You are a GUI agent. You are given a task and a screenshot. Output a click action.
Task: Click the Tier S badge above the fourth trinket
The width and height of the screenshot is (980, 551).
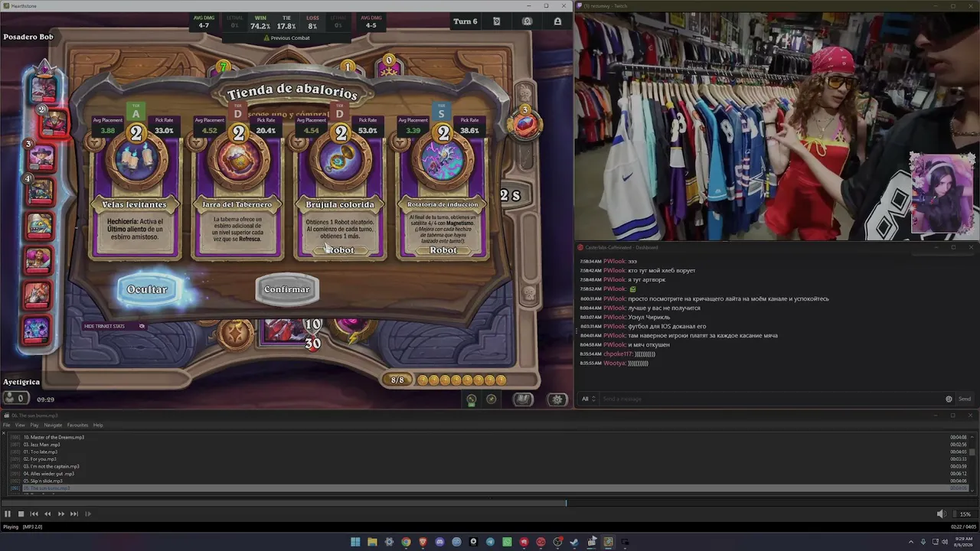[x=441, y=112]
